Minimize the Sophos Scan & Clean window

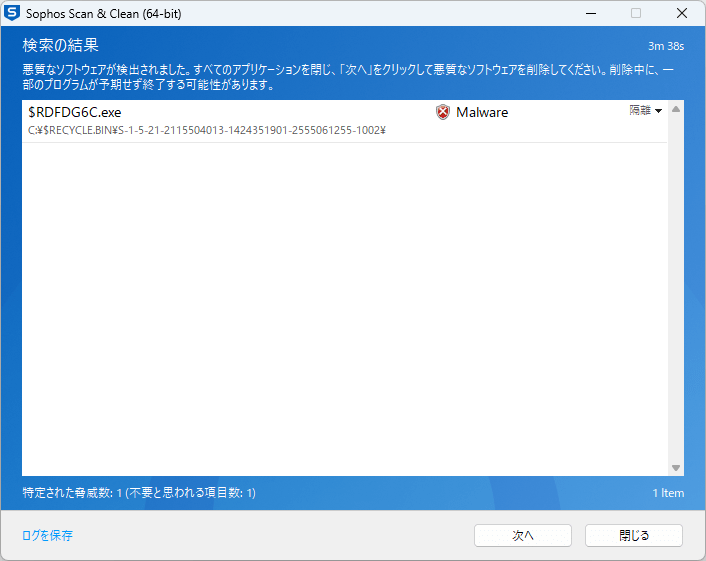tap(591, 14)
